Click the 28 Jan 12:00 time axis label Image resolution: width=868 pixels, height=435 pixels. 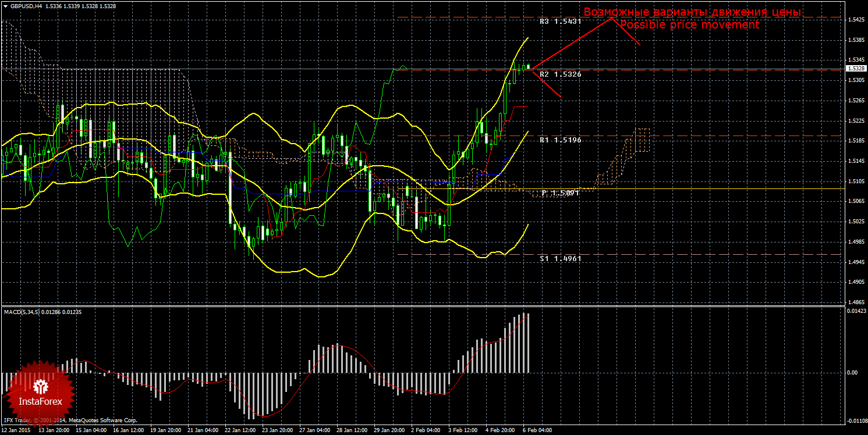[x=352, y=431]
